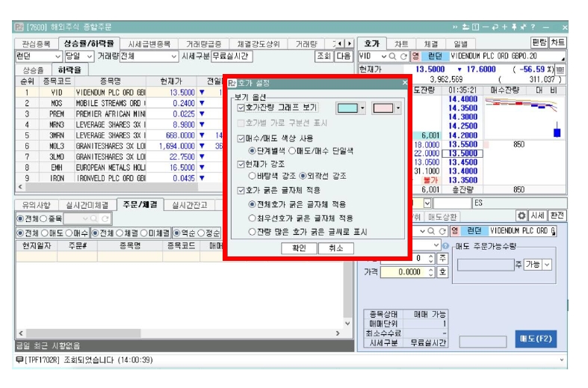Click 확인 in the 호가 설정 dialog
This screenshot has width=588, height=388.
[299, 248]
